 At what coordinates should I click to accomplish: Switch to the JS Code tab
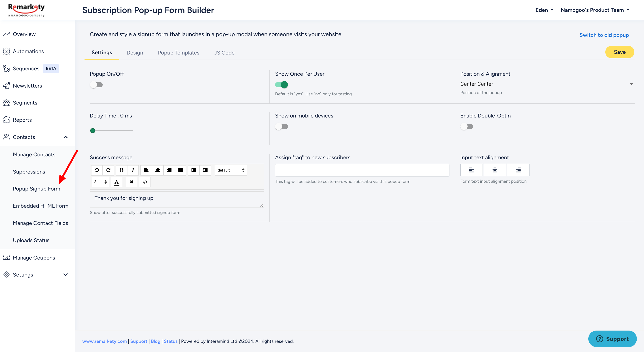tap(224, 53)
